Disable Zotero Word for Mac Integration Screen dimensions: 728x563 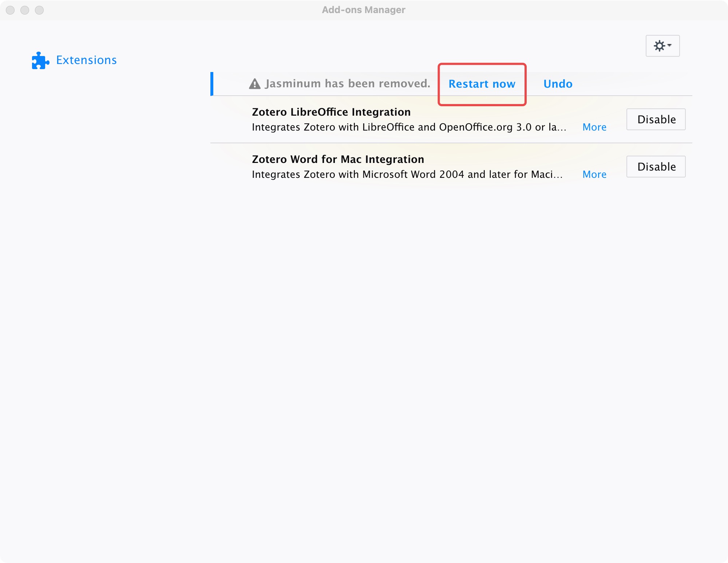click(656, 167)
